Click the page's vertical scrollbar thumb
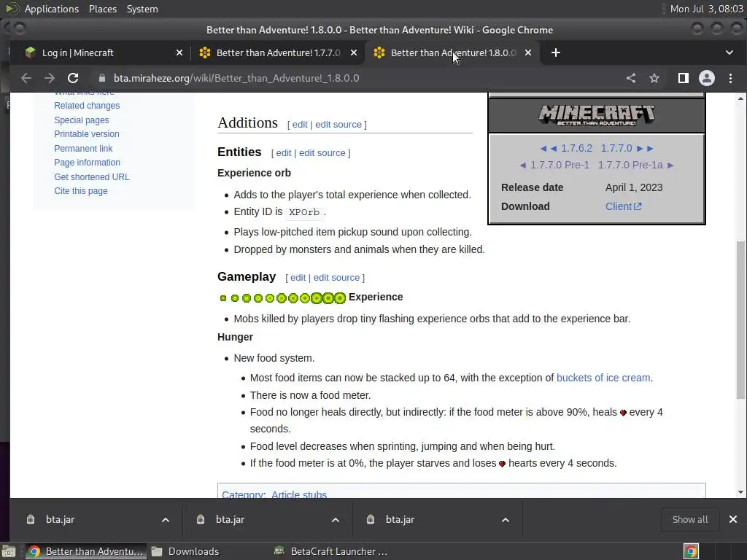The height and width of the screenshot is (560, 747). (x=740, y=319)
